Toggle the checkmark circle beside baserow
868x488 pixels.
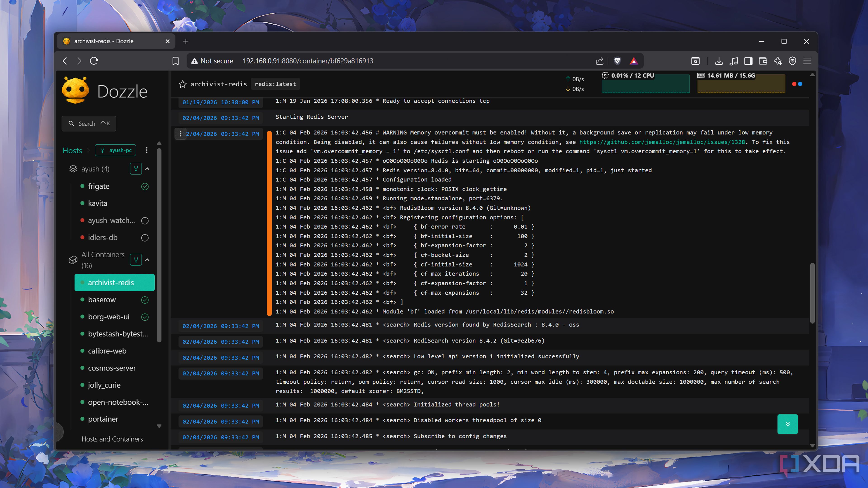[x=145, y=300]
